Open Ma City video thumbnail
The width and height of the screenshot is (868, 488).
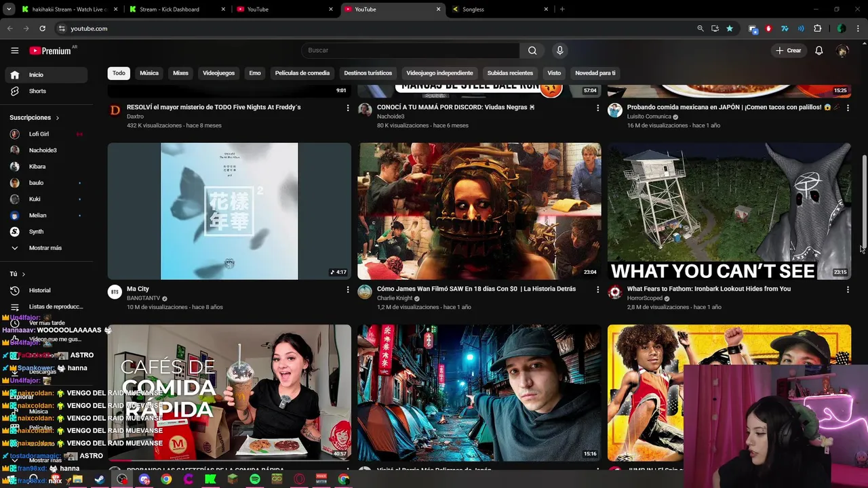pos(229,211)
